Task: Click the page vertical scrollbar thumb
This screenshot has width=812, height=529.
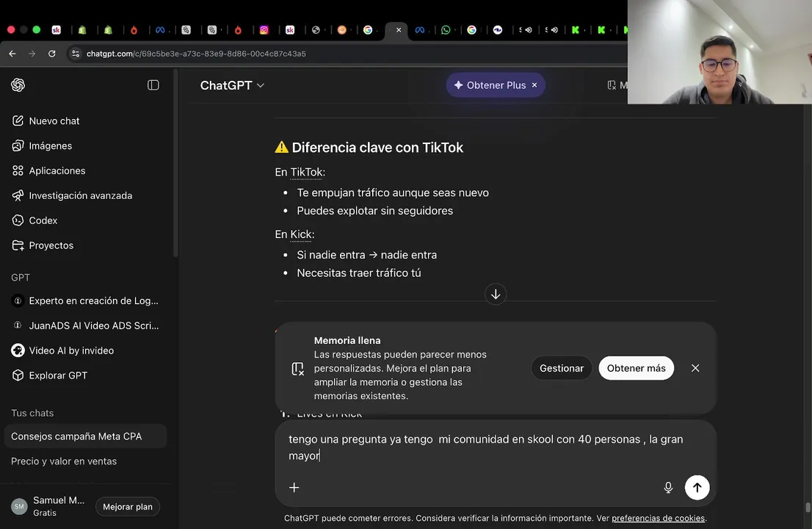Action: click(808, 506)
